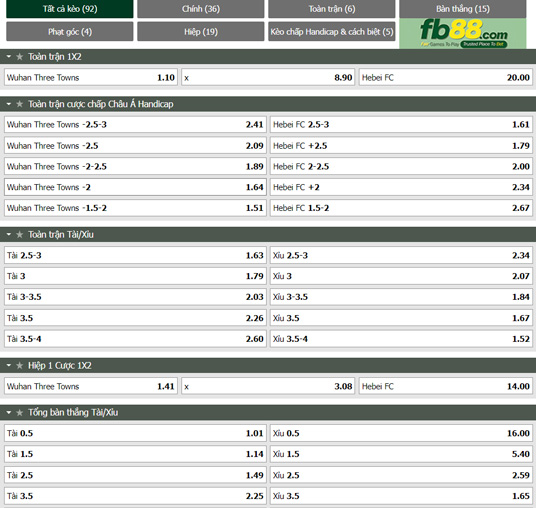Select Wuhan Three Towns -2 at 1.64

tap(135, 187)
